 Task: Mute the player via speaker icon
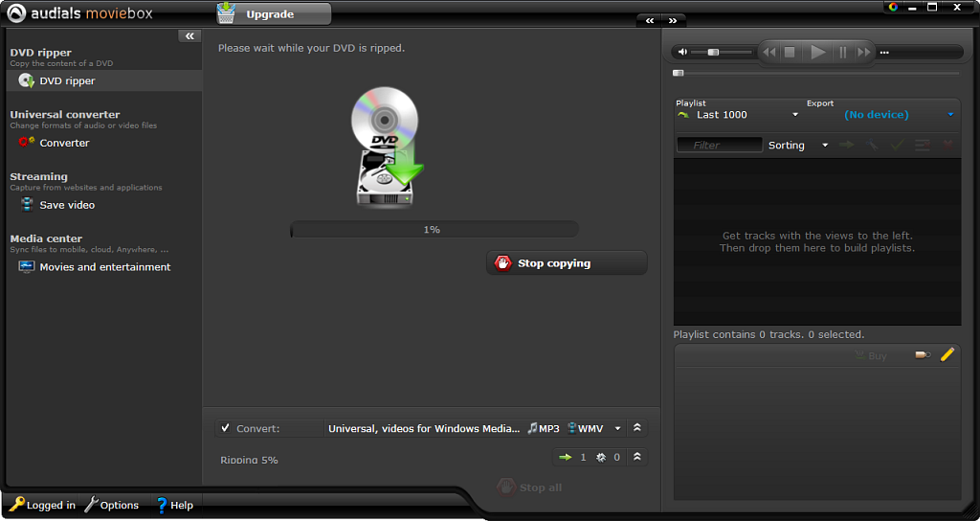click(x=682, y=52)
